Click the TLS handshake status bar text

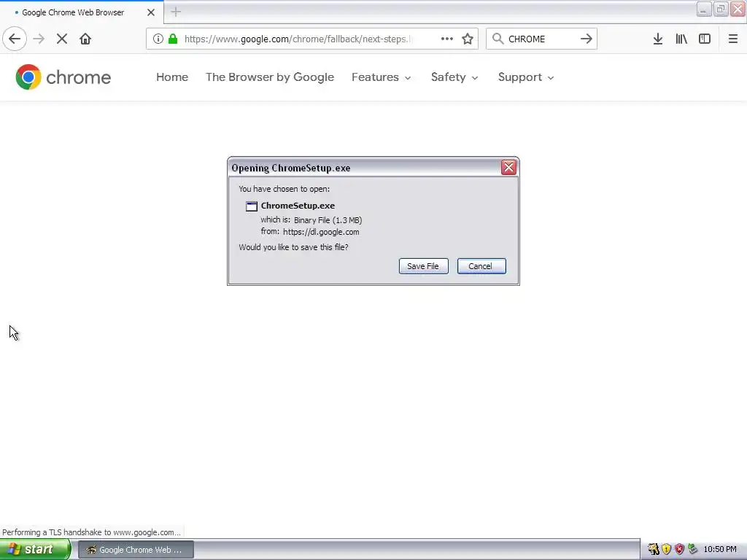91,532
